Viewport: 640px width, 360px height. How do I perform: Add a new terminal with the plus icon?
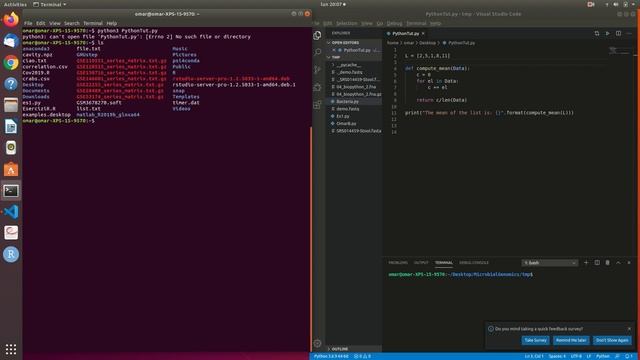(586, 262)
